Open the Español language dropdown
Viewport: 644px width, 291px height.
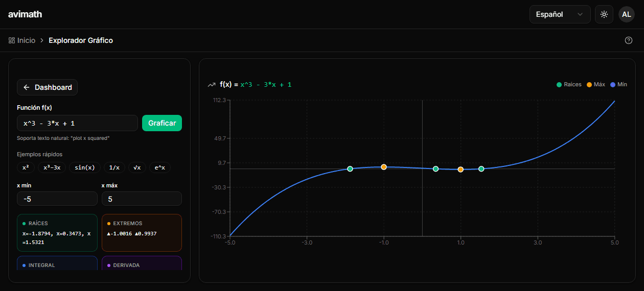(x=560, y=14)
